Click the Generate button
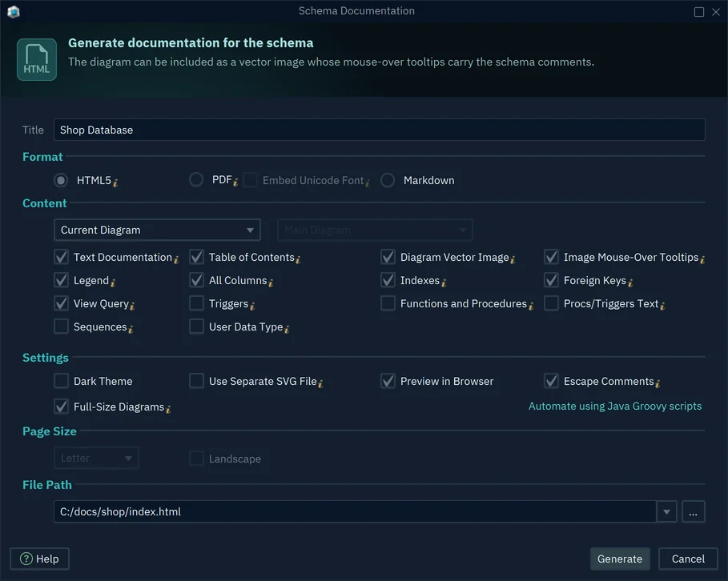Screen dimensions: 728x581 pyautogui.click(x=620, y=559)
